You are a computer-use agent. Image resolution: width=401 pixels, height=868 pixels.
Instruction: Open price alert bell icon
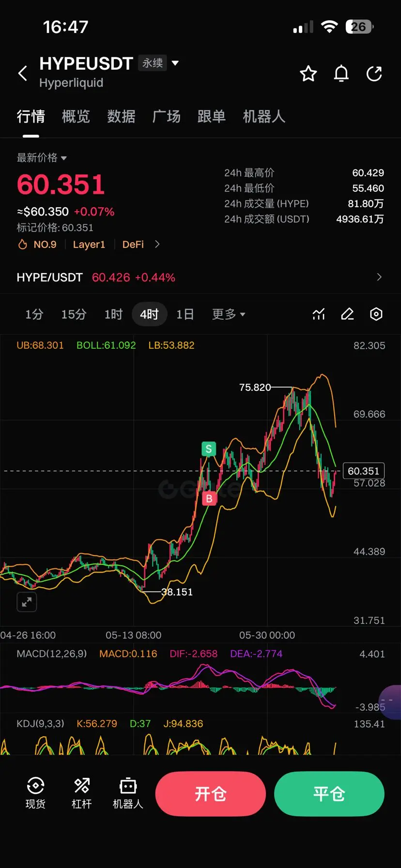(341, 74)
